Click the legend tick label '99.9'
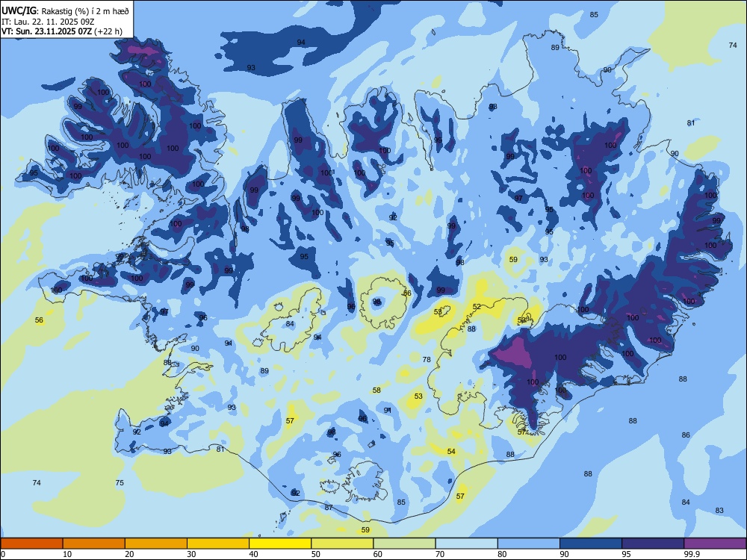747x560 pixels. (x=692, y=554)
